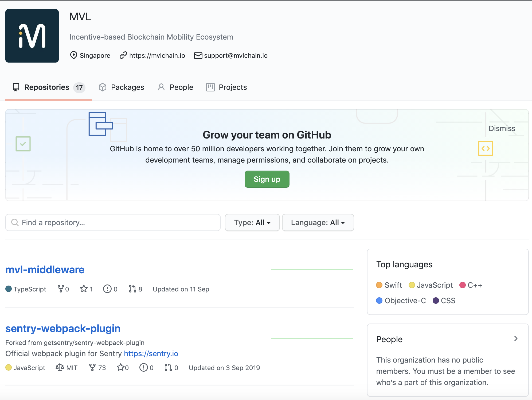Expand the People panel chevron
The image size is (532, 400).
point(516,339)
